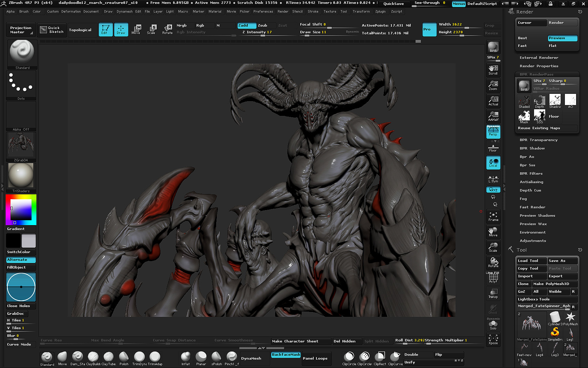Screen dimensions: 588x368
Task: Activate Edit mode button
Action: (105, 29)
